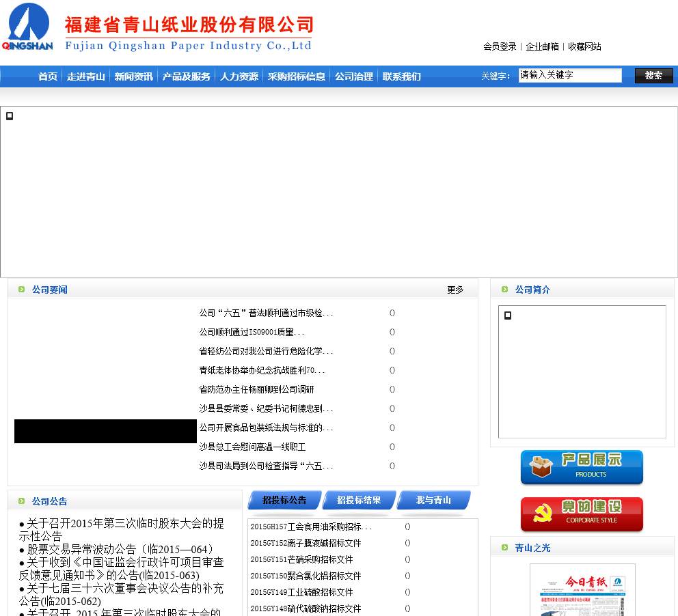
Task: Open the 党的建设 CORPORATE STYLE banner
Action: coord(582,514)
